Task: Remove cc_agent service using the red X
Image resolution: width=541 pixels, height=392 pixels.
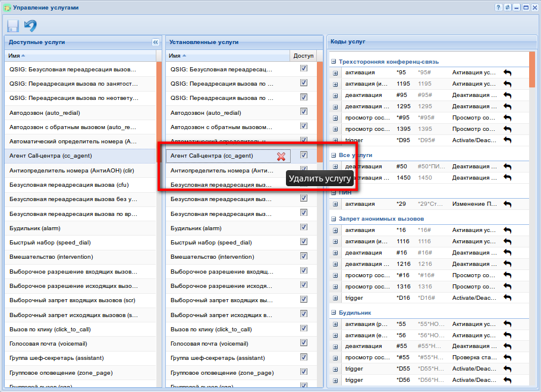Action: (281, 156)
